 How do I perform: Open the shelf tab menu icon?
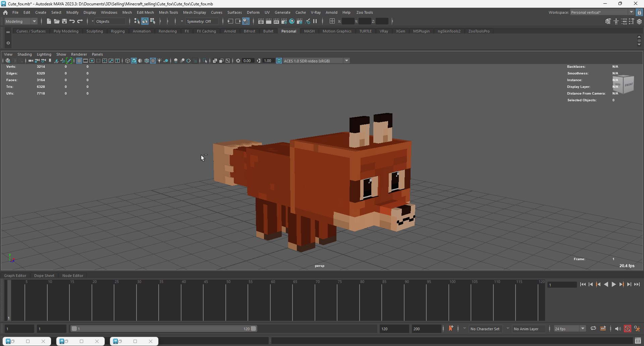point(8,32)
